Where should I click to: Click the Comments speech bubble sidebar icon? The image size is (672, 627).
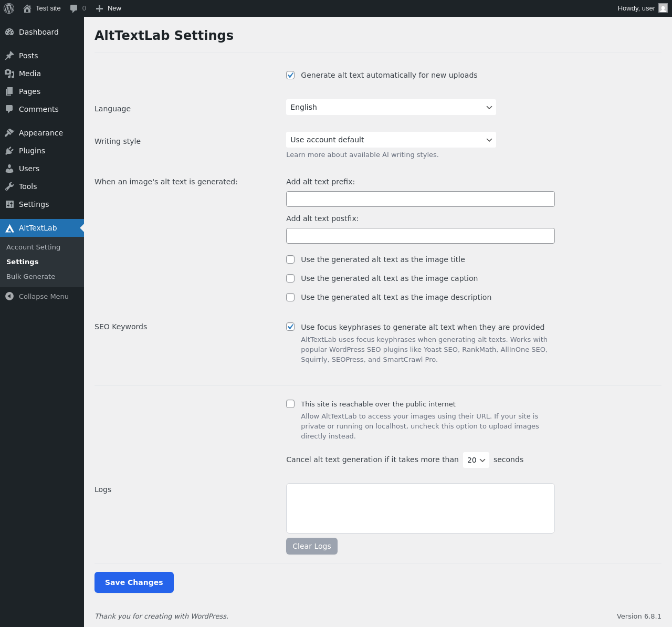[9, 109]
